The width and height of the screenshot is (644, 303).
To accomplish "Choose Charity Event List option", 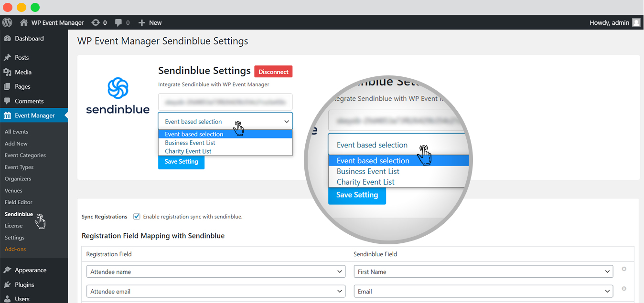I will tap(225, 151).
